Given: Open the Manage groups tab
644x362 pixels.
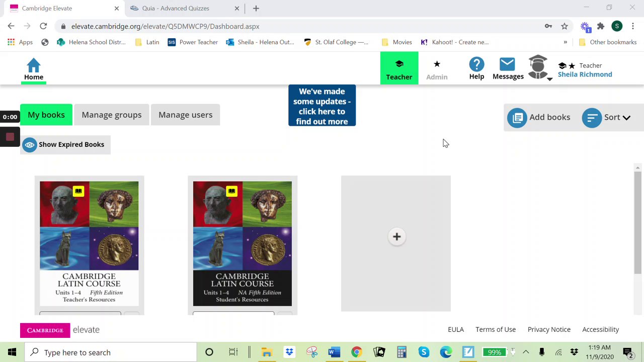Looking at the screenshot, I should coord(112,115).
